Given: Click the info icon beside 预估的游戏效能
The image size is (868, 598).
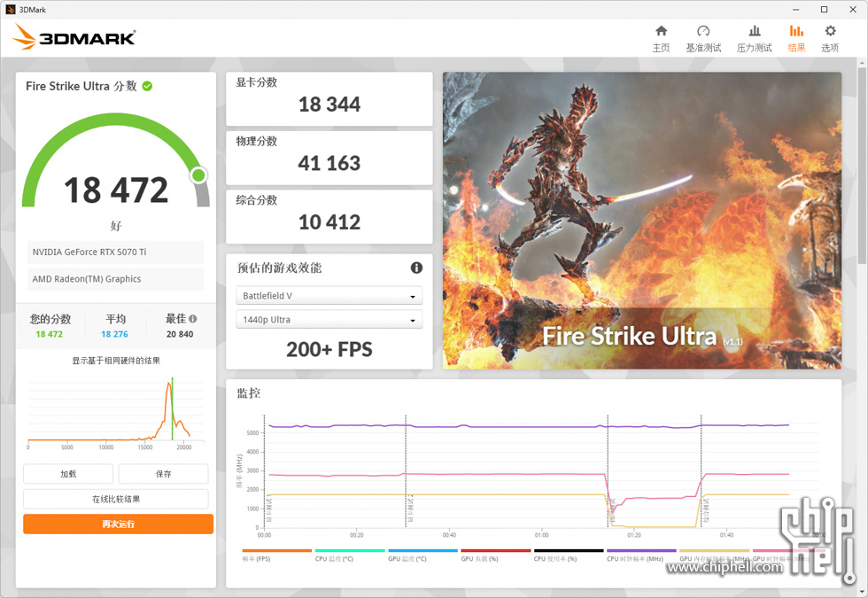Looking at the screenshot, I should click(x=417, y=268).
